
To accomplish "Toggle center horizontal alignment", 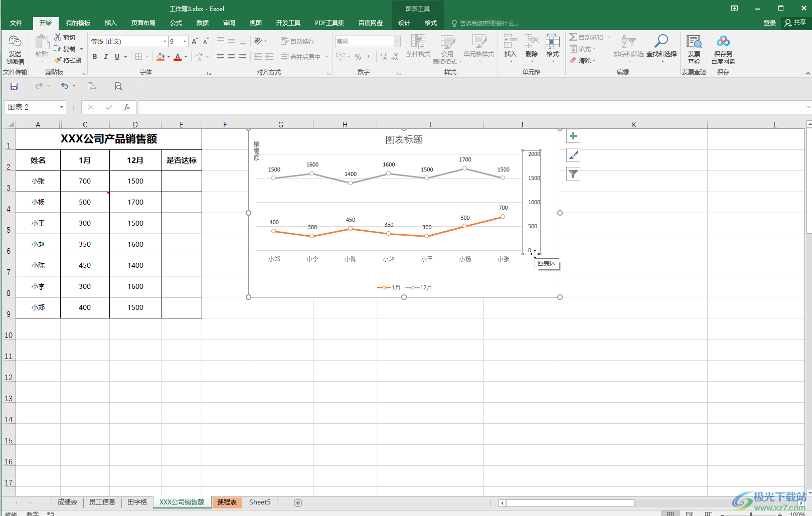I will (x=232, y=57).
